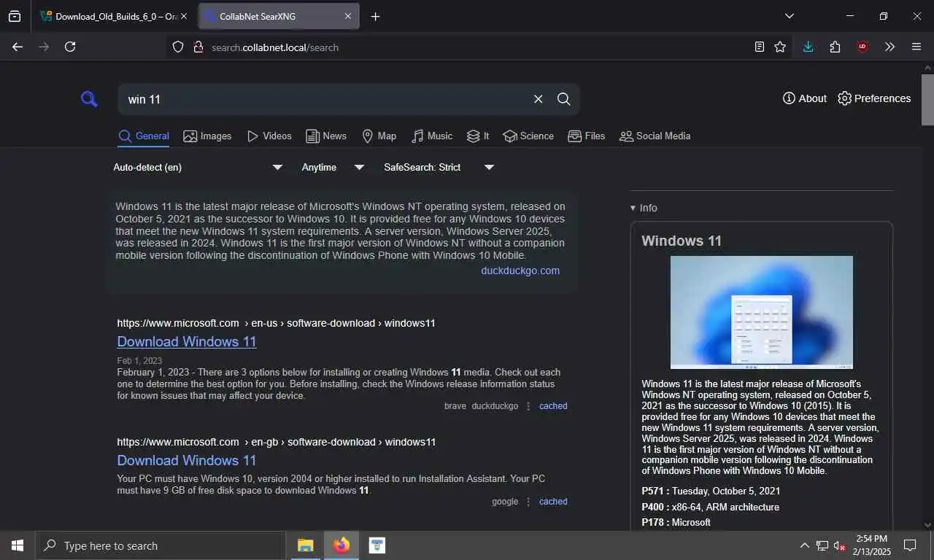List all tabs dropdown arrow

point(789,16)
